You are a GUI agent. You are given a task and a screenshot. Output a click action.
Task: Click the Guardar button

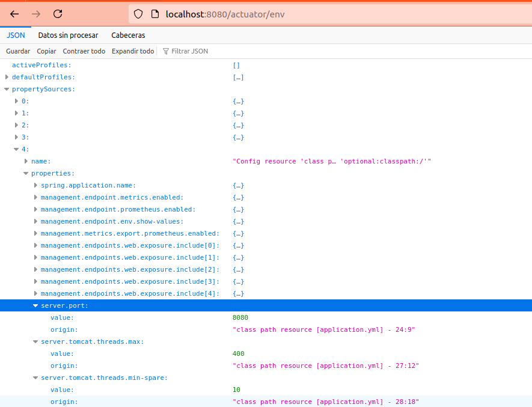(x=18, y=51)
